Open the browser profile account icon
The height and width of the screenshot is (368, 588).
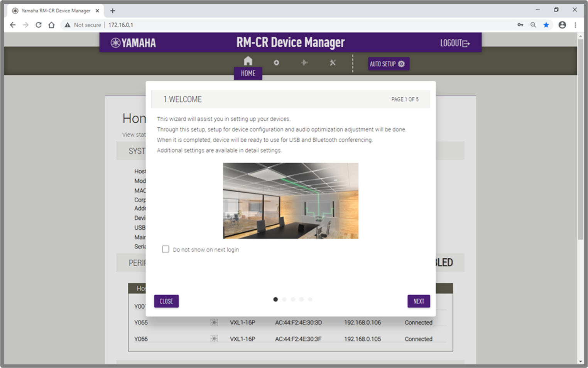click(x=562, y=25)
